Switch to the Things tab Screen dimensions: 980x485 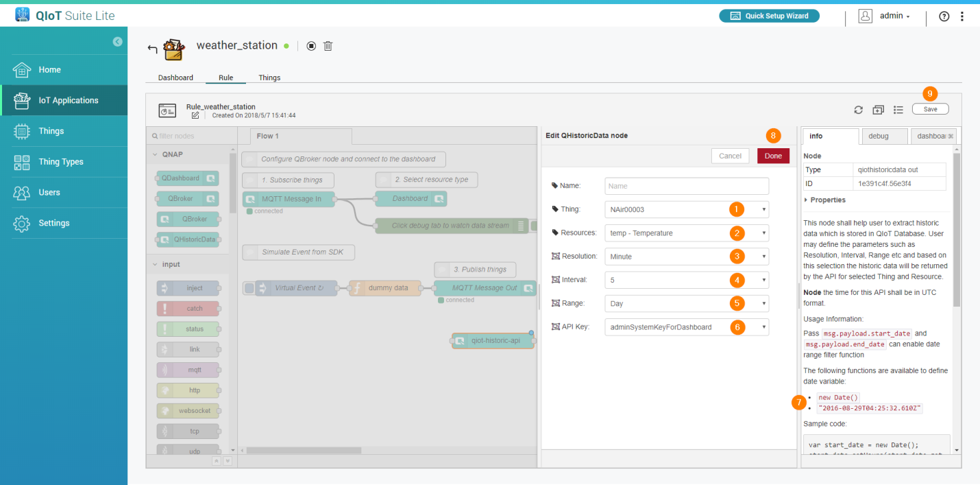point(269,78)
